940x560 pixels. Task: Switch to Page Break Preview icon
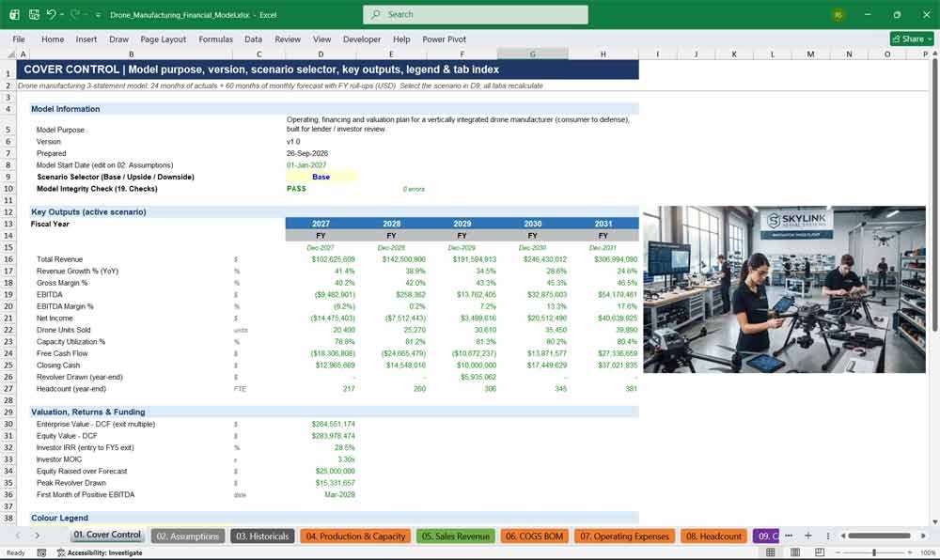pyautogui.click(x=820, y=552)
